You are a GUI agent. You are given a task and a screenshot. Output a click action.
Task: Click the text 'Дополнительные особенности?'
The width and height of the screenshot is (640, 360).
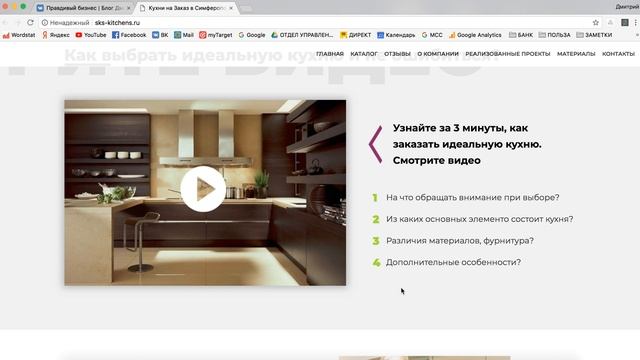tap(453, 262)
